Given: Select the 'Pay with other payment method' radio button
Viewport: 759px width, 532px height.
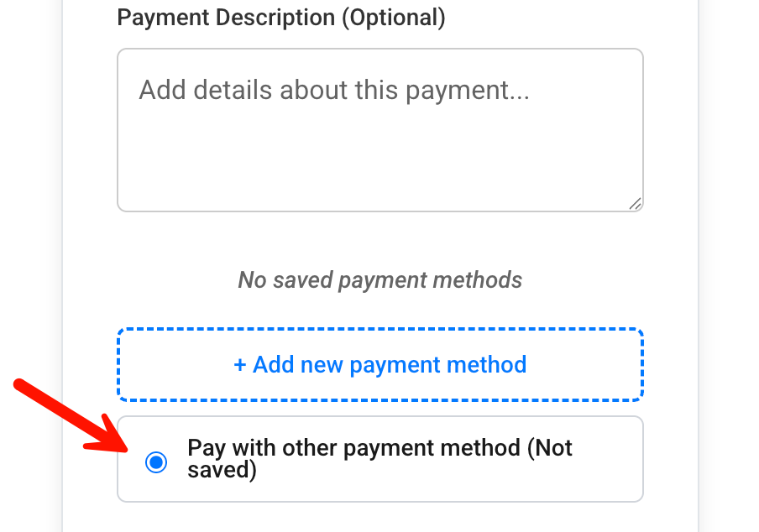Looking at the screenshot, I should (x=156, y=462).
